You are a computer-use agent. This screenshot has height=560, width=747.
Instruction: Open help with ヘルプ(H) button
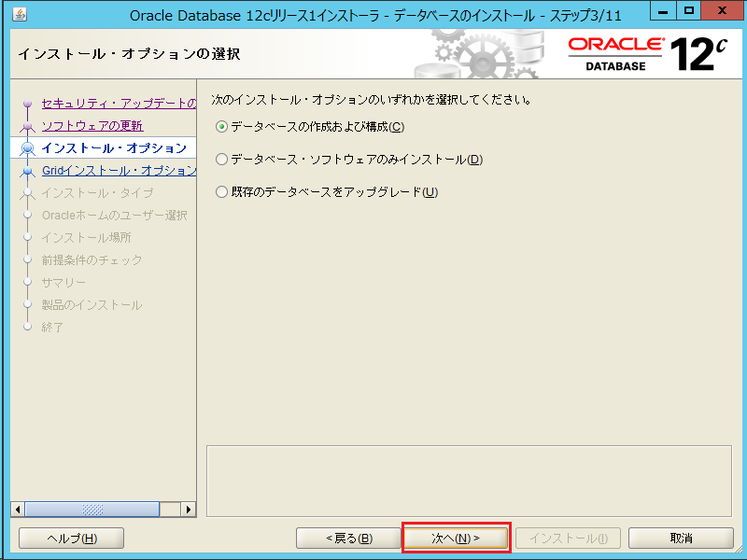point(72,539)
